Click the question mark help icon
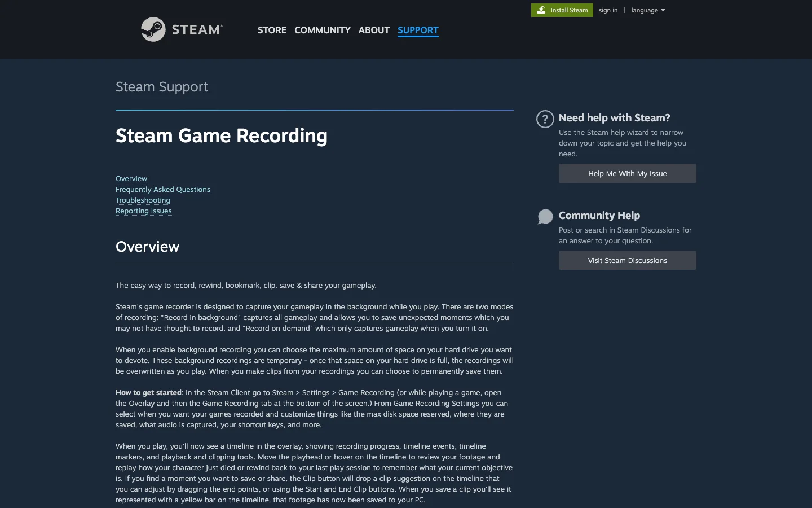Image resolution: width=812 pixels, height=508 pixels. click(545, 119)
